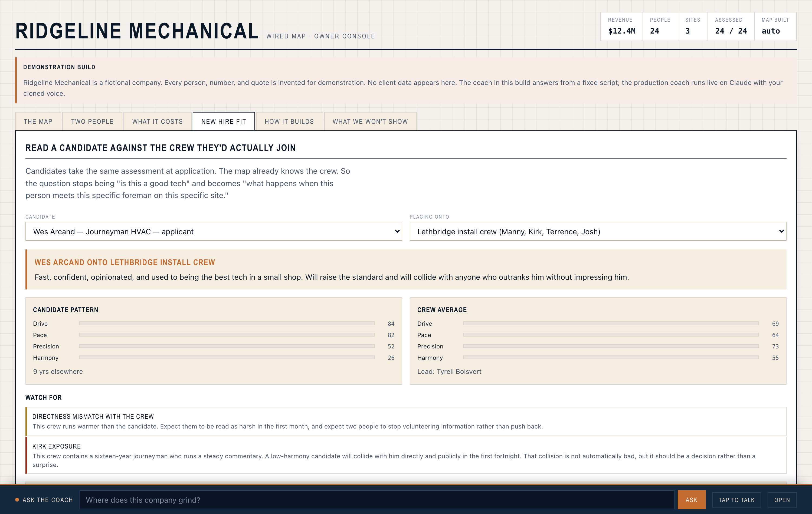Click the Assessed 24 / 24 stat card
The width and height of the screenshot is (812, 514).
[x=731, y=27]
